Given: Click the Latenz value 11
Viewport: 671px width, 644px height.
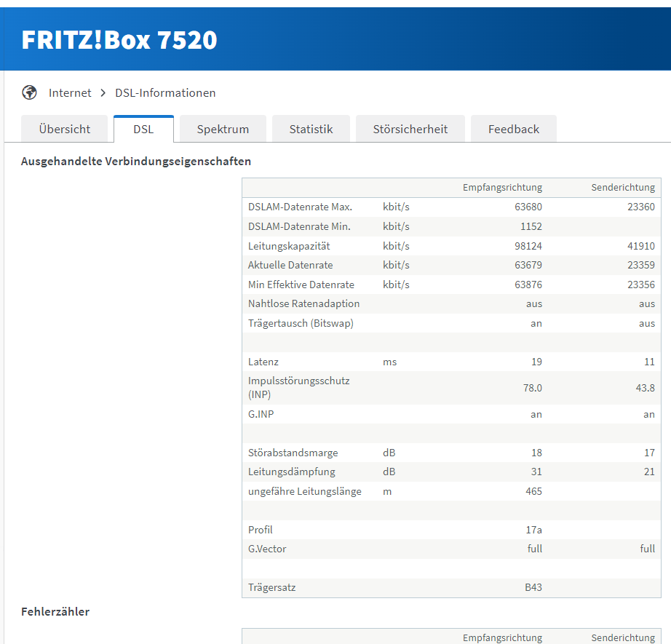Looking at the screenshot, I should click(650, 362).
